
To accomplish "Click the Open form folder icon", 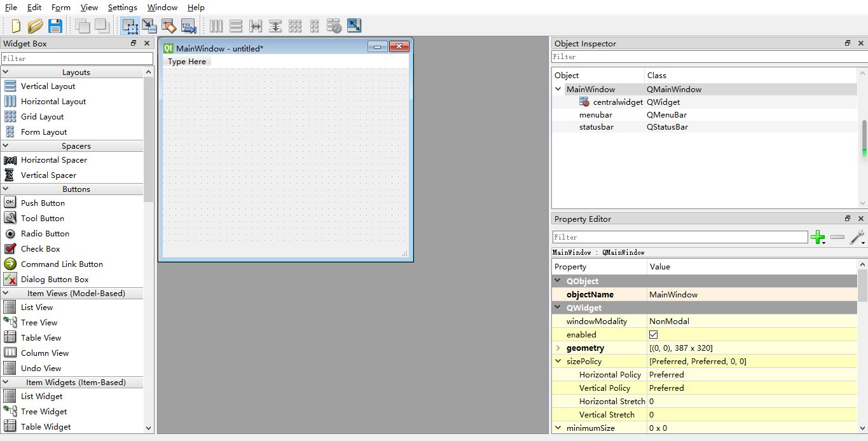I will tap(36, 26).
